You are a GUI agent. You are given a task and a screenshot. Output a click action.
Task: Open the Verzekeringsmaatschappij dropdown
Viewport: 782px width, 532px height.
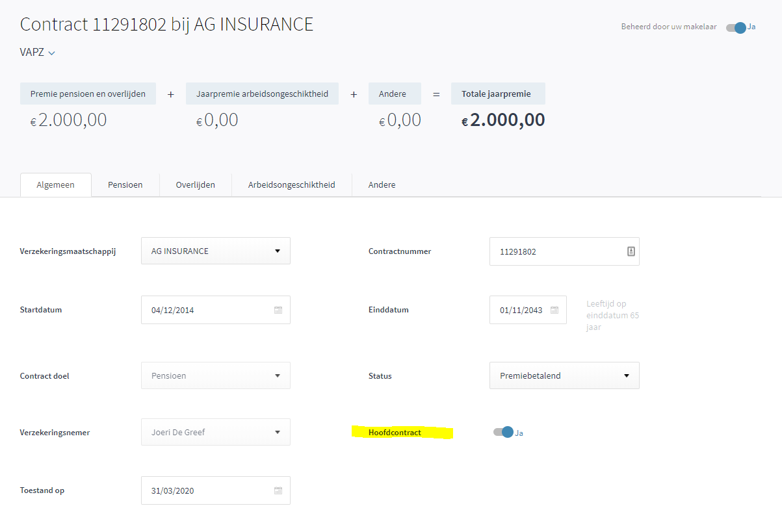tap(215, 251)
